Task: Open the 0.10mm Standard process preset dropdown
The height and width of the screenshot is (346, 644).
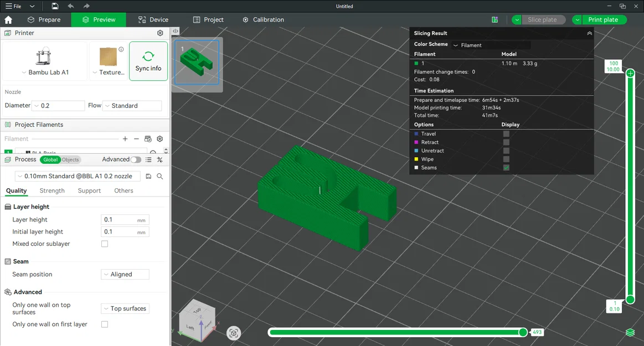Action: coord(78,176)
